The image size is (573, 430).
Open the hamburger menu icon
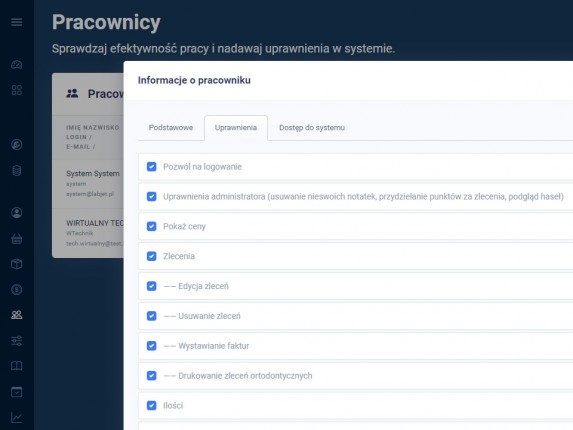click(x=16, y=22)
